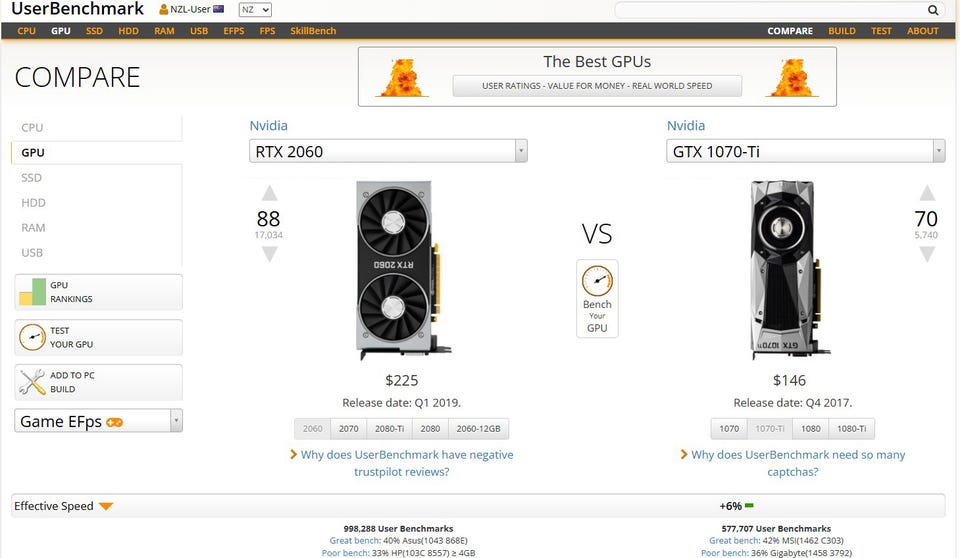The image size is (960, 558).
Task: Open the GPU menu in top navigation
Action: point(61,31)
